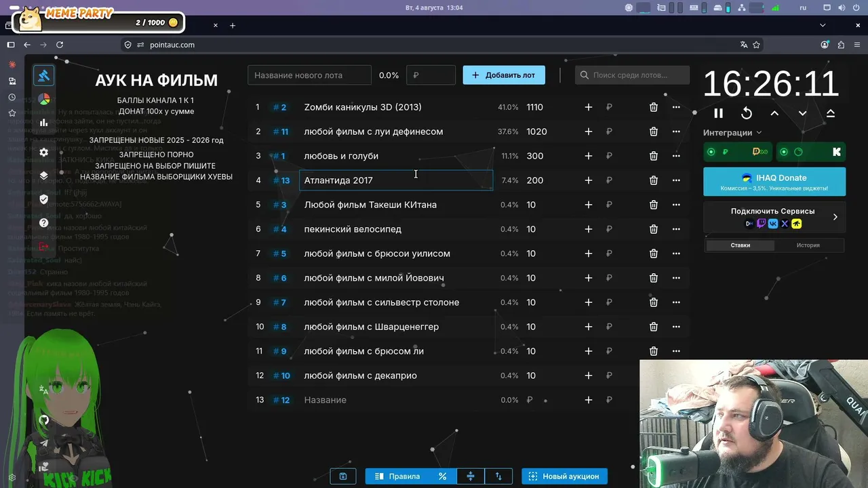Click the red logout icon in sidebar

[x=44, y=247]
